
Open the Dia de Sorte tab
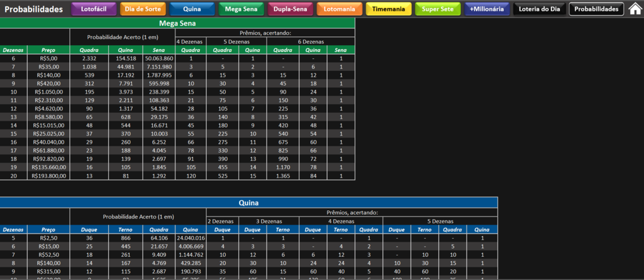point(143,9)
